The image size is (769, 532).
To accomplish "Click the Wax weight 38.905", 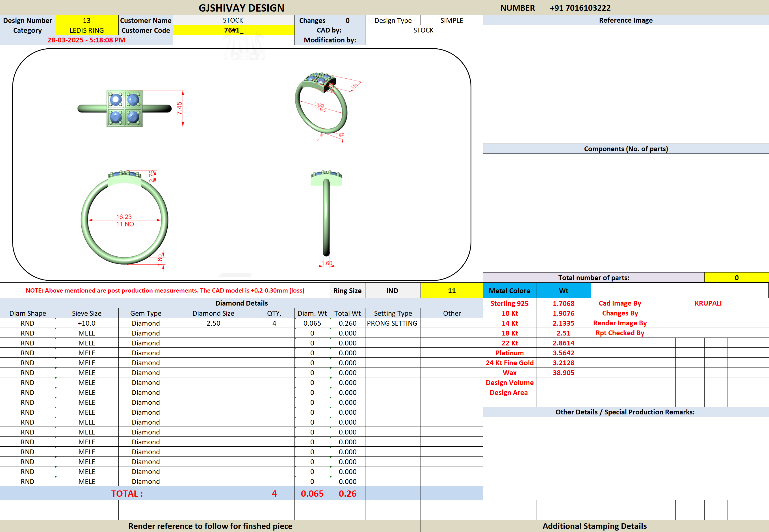I will coord(564,373).
